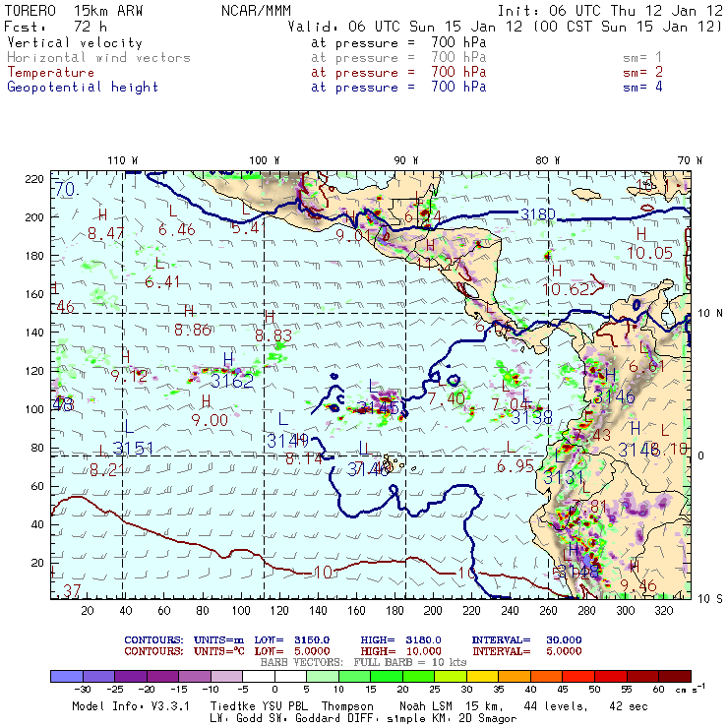Click the red "8.86" temperature value

[193, 330]
